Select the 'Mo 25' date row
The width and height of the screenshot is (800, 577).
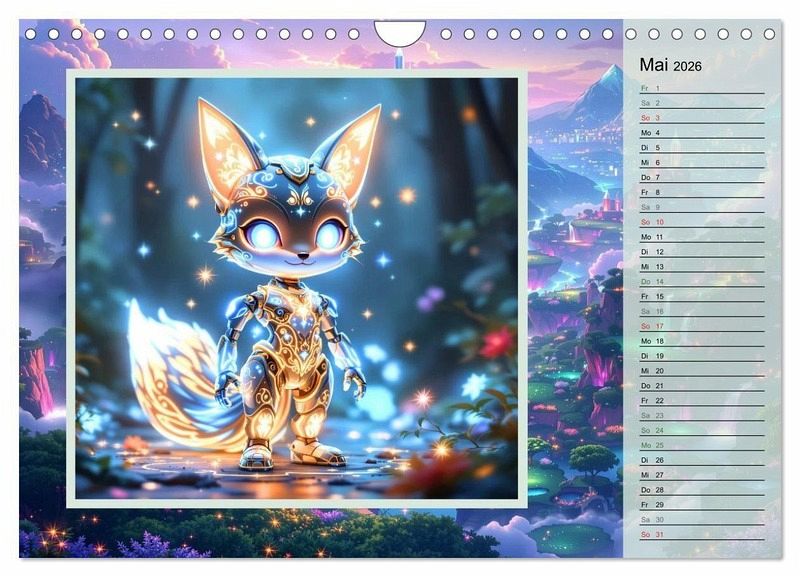pos(702,445)
